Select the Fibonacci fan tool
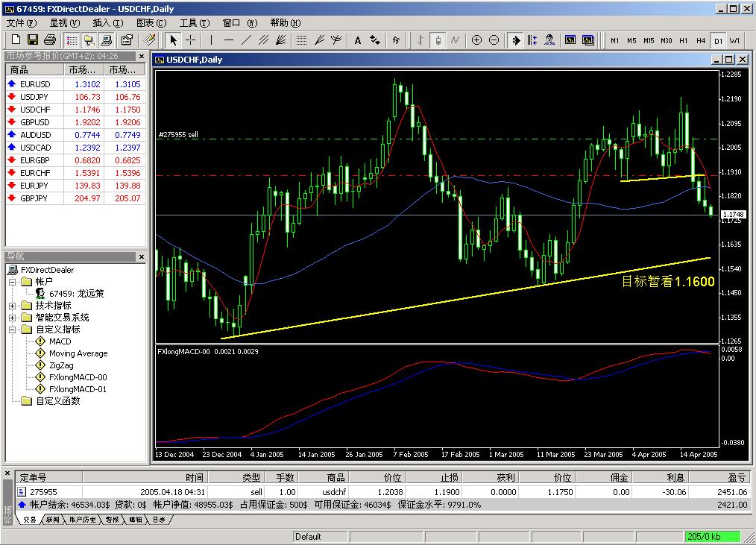The width and height of the screenshot is (756, 545). click(x=318, y=40)
